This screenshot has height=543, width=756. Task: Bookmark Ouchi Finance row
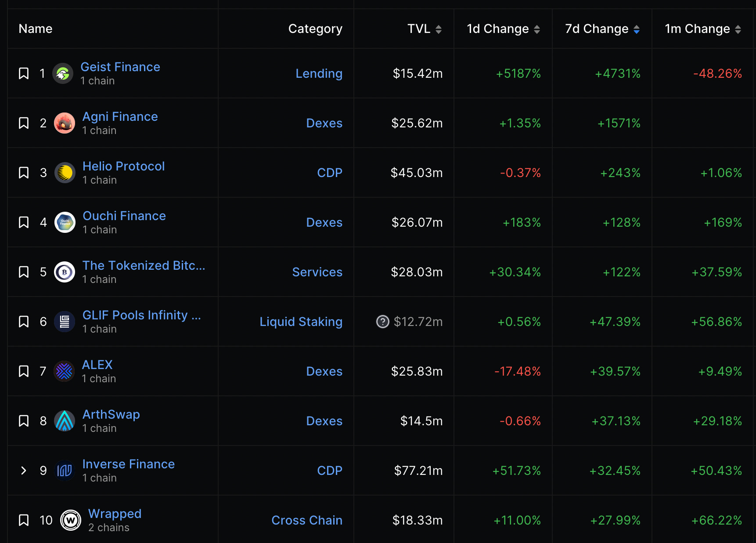[x=24, y=222]
